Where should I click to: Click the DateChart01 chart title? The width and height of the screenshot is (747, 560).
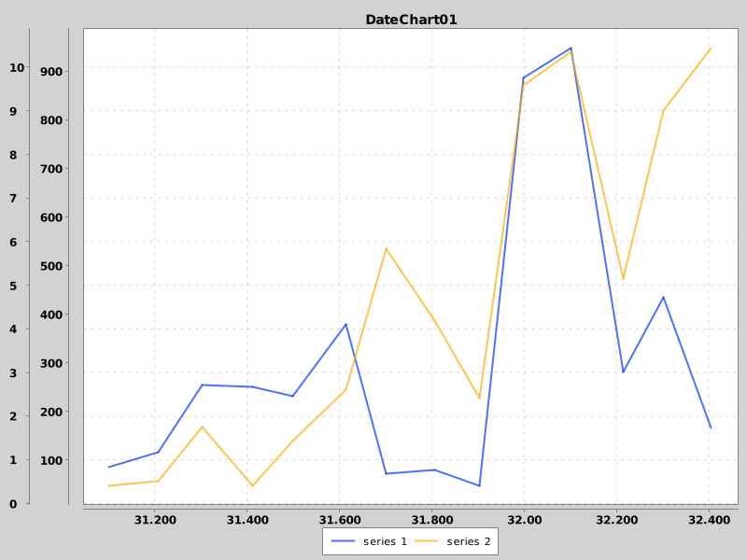[x=411, y=20]
